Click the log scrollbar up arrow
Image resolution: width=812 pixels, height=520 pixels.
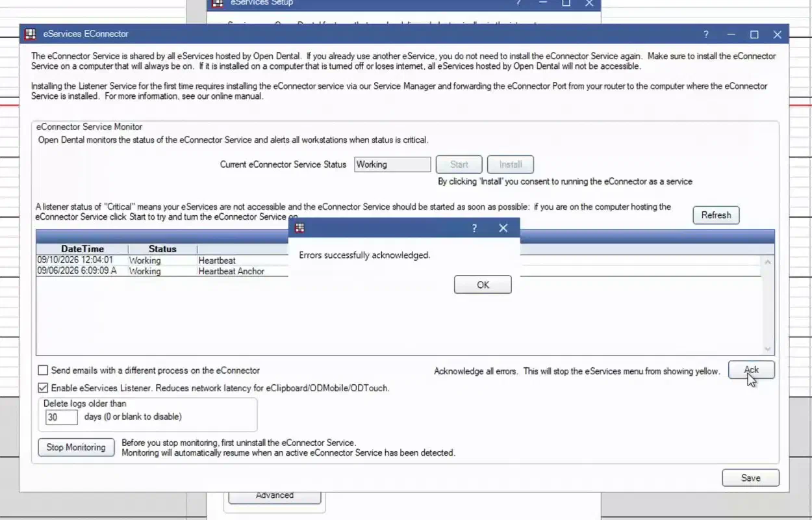click(x=768, y=262)
